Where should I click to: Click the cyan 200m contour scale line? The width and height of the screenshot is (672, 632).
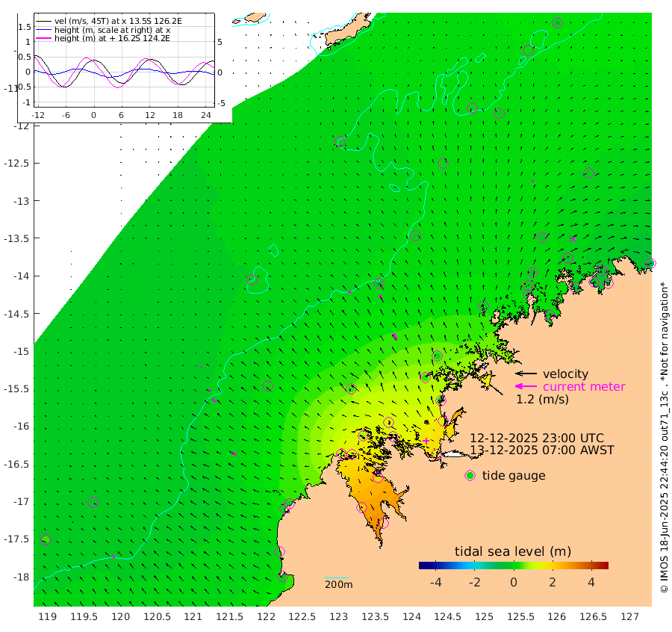pos(337,578)
